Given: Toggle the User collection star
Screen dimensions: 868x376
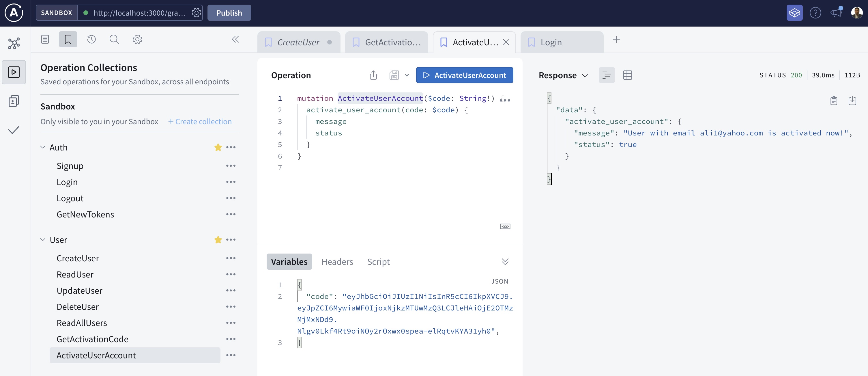Looking at the screenshot, I should (x=218, y=240).
